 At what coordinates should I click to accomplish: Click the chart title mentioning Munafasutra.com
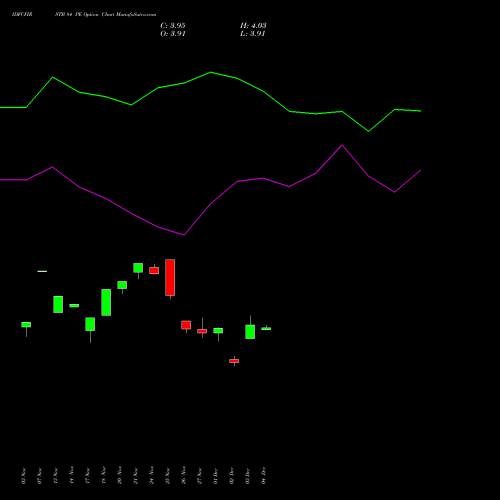point(84,15)
